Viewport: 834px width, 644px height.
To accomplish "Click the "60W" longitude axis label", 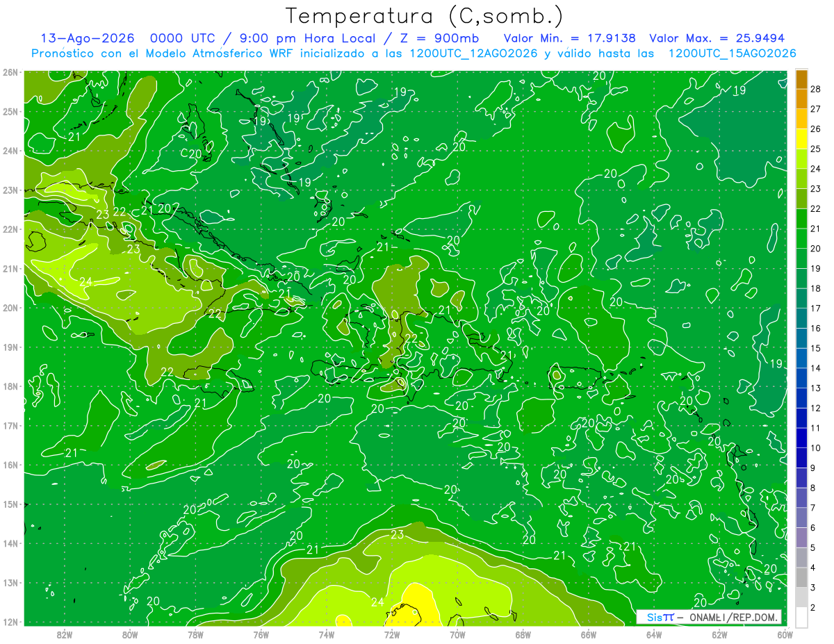I will tap(785, 634).
